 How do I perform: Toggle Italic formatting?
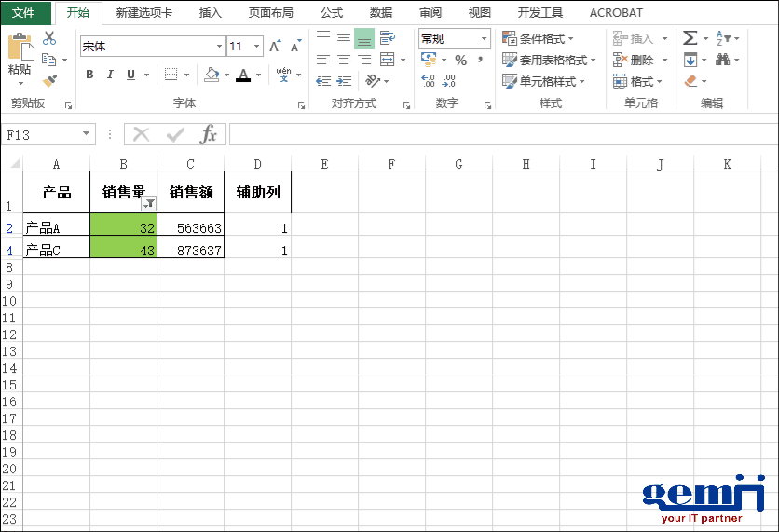coord(110,75)
